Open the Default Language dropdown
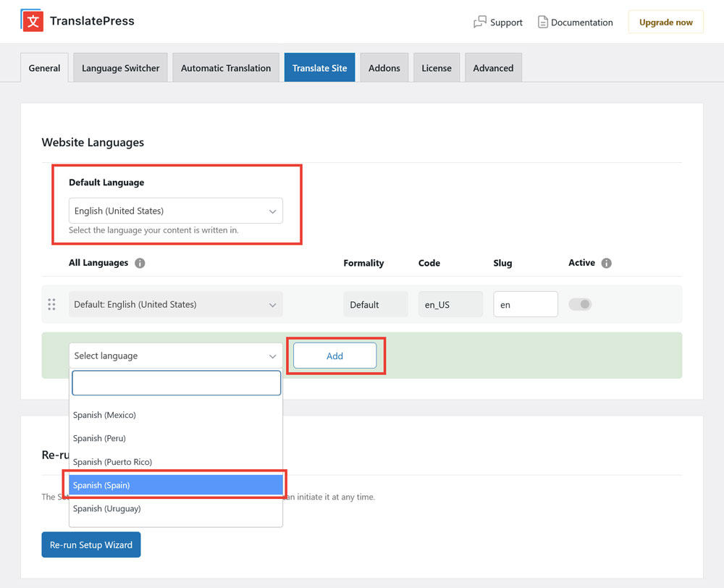Viewport: 724px width, 588px height. click(175, 211)
